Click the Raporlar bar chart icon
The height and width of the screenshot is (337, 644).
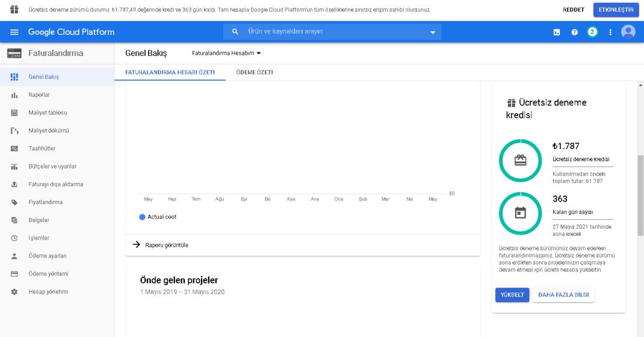pos(14,95)
